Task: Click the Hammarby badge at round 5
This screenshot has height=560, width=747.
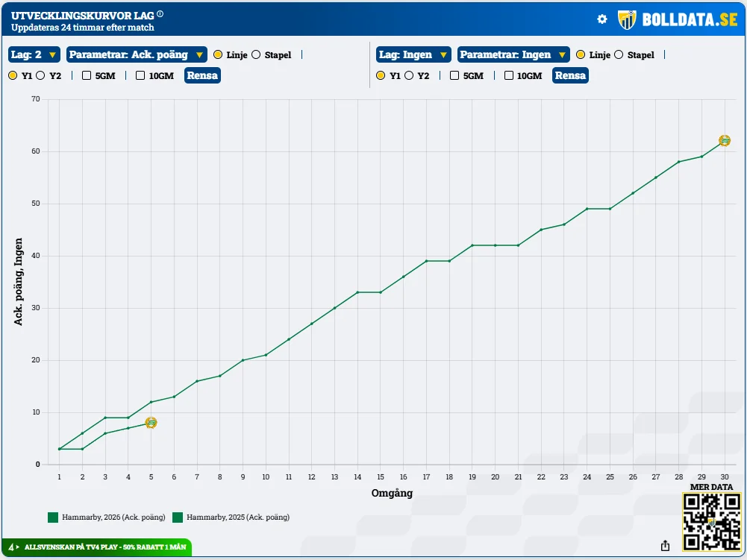Action: [x=151, y=423]
